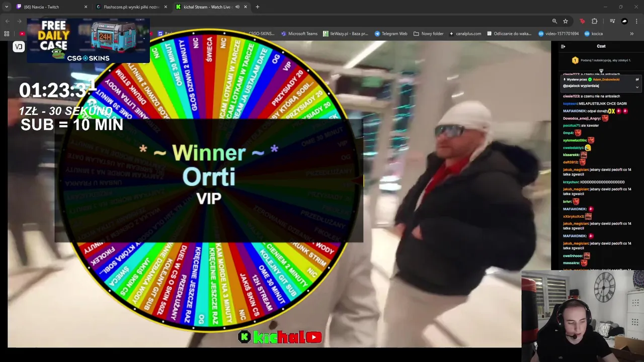The height and width of the screenshot is (362, 644).
Task: Click chat username xXbrykuXx2
Action: coord(574,216)
